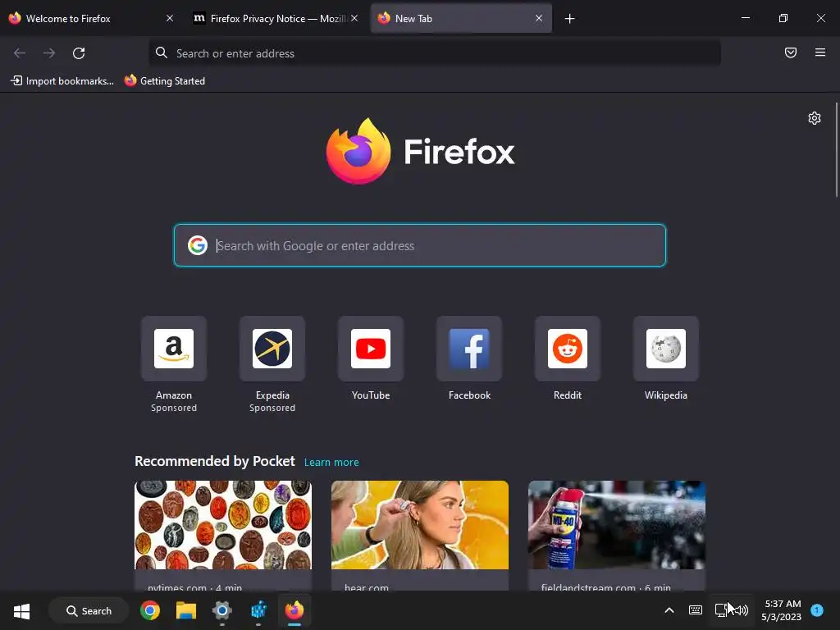The image size is (840, 630).
Task: Open a new tab with plus button
Action: pyautogui.click(x=569, y=19)
